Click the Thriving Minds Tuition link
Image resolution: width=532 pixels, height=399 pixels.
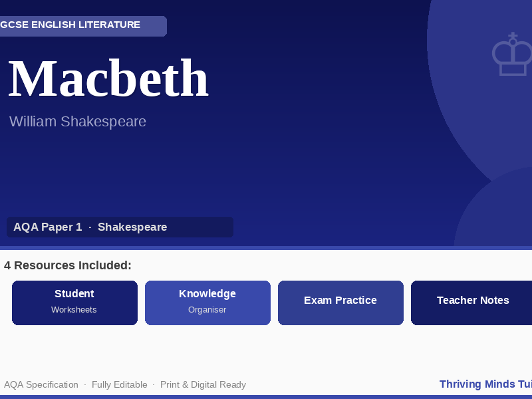pos(485,384)
